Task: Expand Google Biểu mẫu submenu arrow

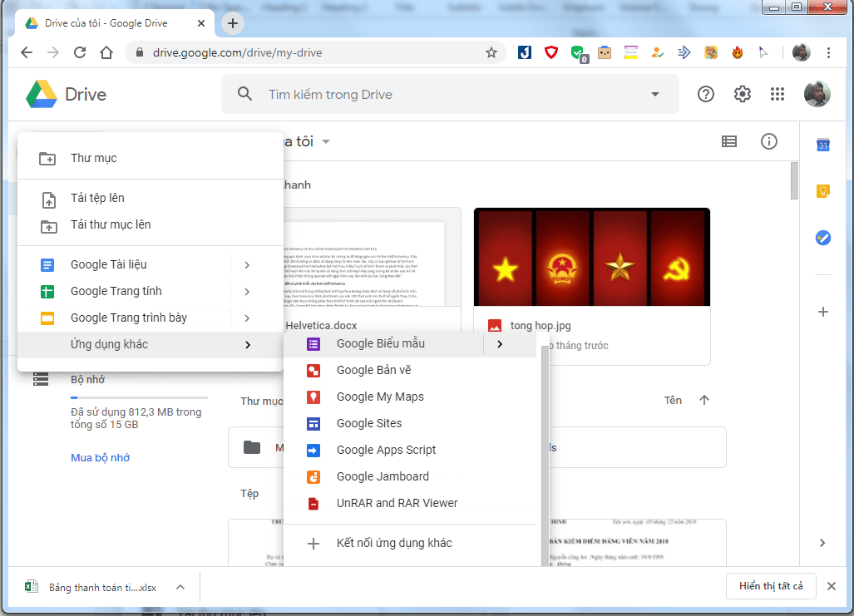Action: point(500,344)
